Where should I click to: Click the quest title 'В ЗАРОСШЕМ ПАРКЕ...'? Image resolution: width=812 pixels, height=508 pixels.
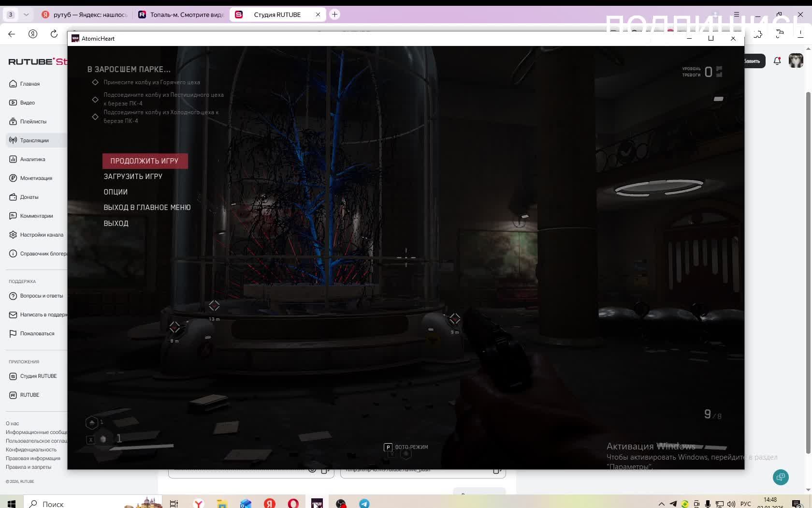(x=129, y=69)
